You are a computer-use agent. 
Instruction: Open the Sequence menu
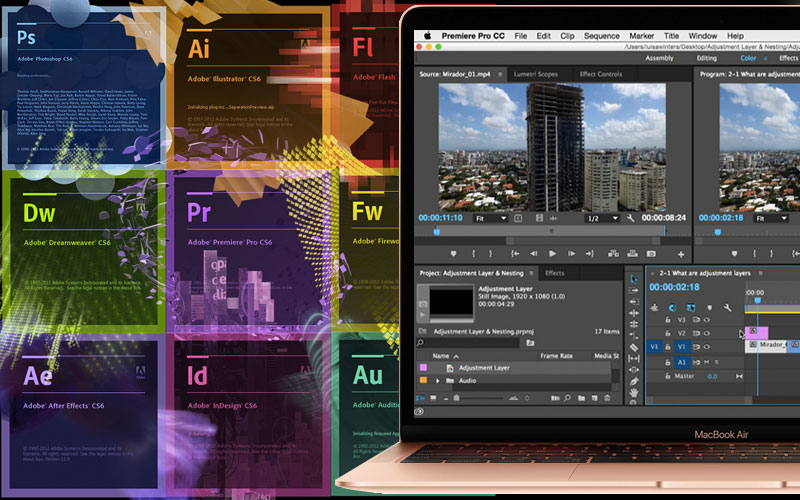[x=602, y=36]
